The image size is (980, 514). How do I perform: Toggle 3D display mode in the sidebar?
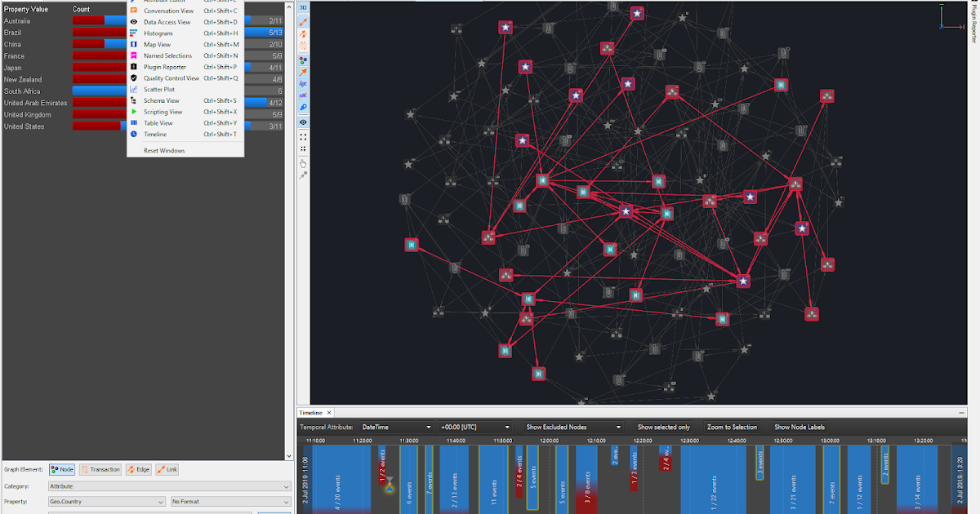[303, 7]
